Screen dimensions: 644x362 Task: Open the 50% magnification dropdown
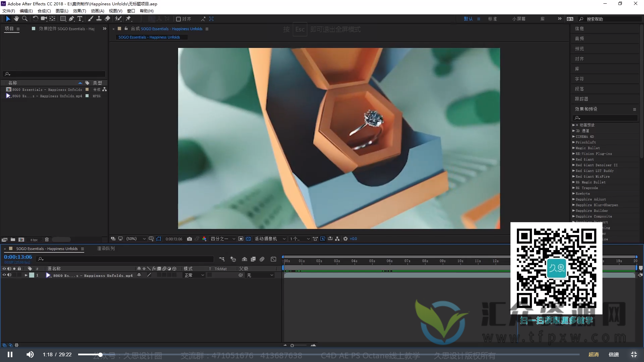[136, 239]
